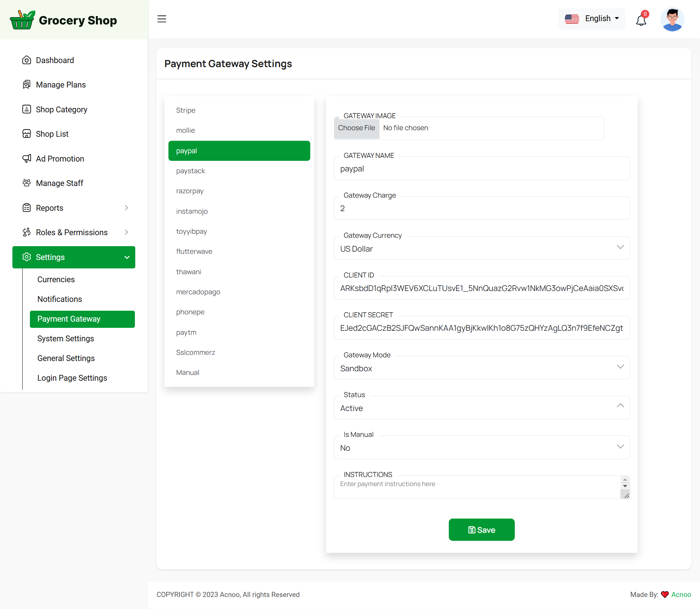The image size is (700, 609).
Task: Open the English language dropdown
Action: [591, 19]
